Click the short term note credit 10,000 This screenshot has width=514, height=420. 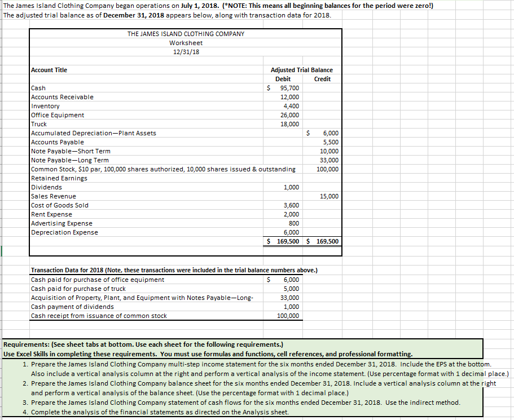tap(329, 151)
